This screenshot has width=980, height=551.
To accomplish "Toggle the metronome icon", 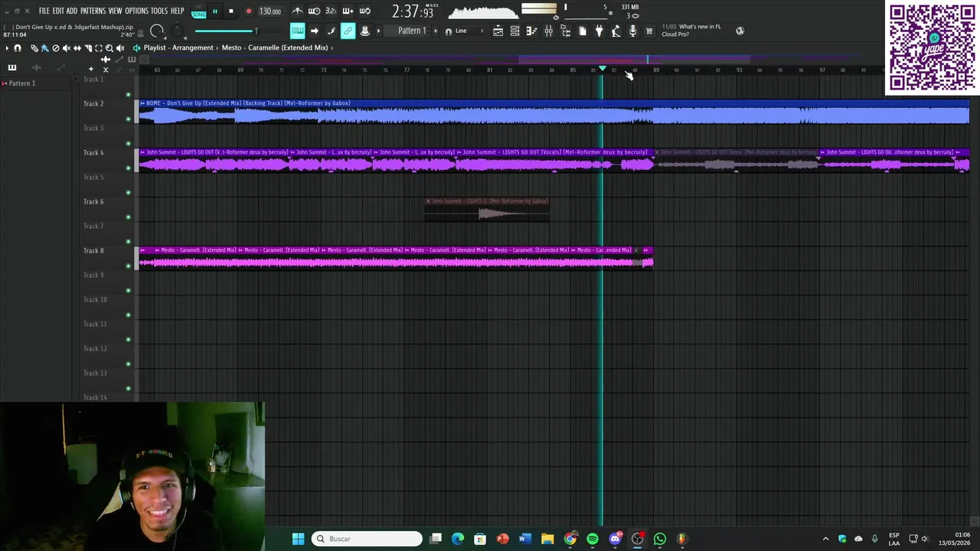I will tap(297, 11).
